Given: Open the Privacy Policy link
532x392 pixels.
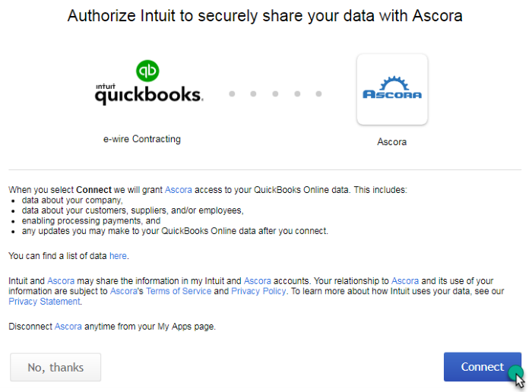Looking at the screenshot, I should (258, 291).
